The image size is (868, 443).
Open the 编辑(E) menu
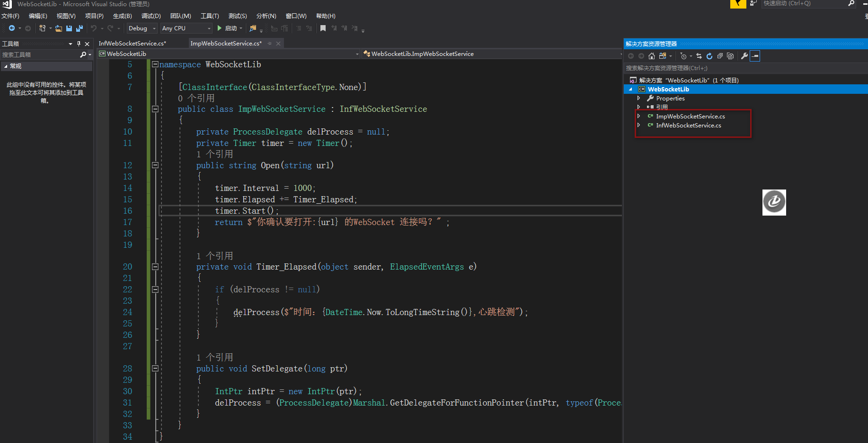point(38,16)
